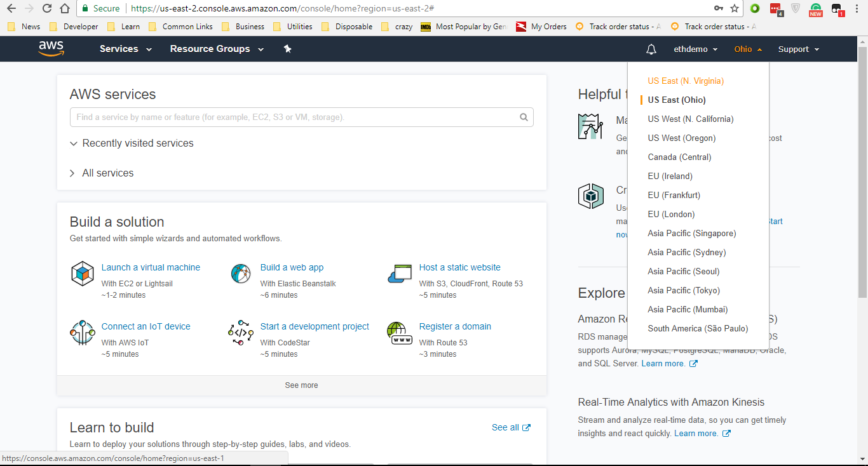
Task: Expand the All services section
Action: (102, 173)
